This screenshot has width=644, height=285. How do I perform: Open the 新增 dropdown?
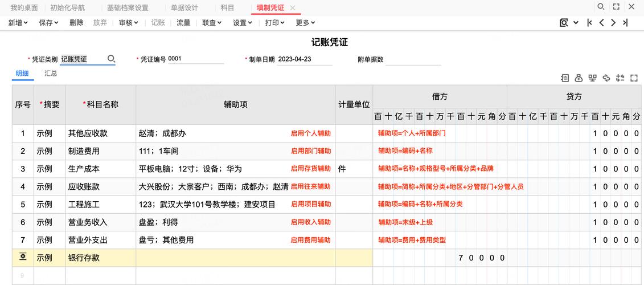pos(18,23)
